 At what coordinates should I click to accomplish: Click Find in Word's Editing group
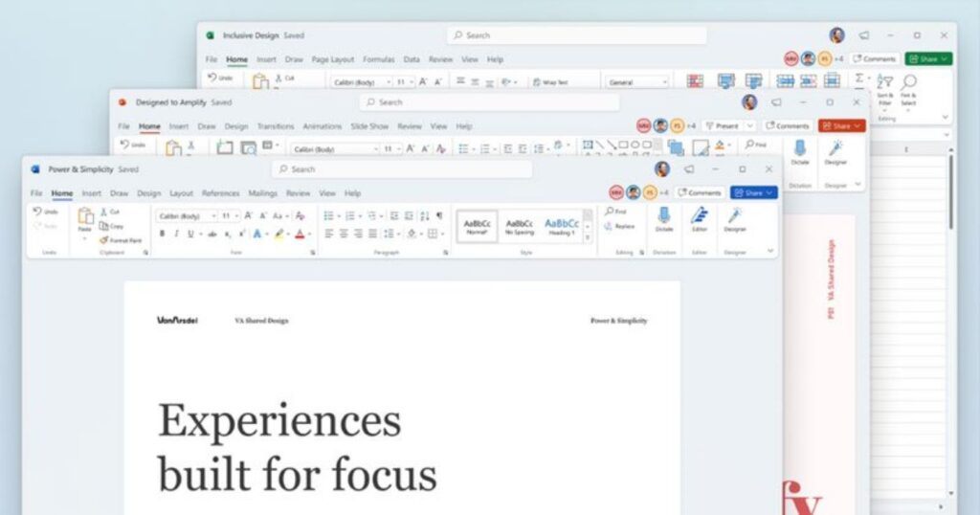pyautogui.click(x=615, y=212)
